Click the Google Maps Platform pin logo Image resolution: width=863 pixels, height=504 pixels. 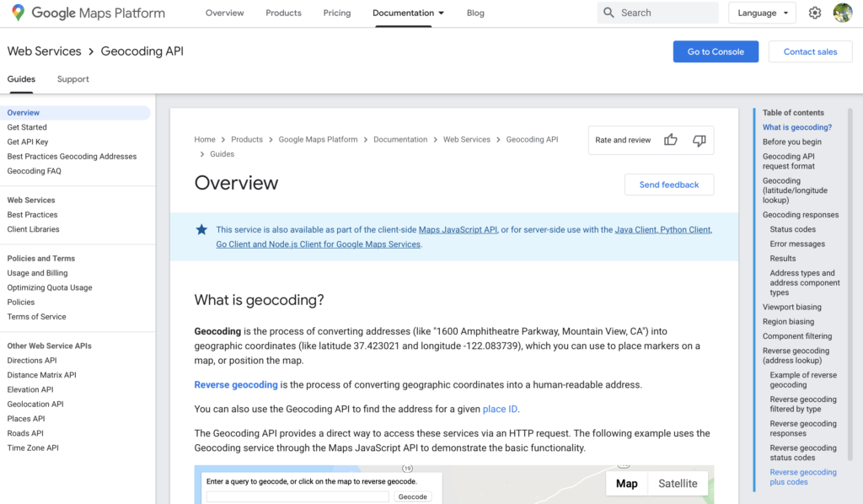[19, 13]
